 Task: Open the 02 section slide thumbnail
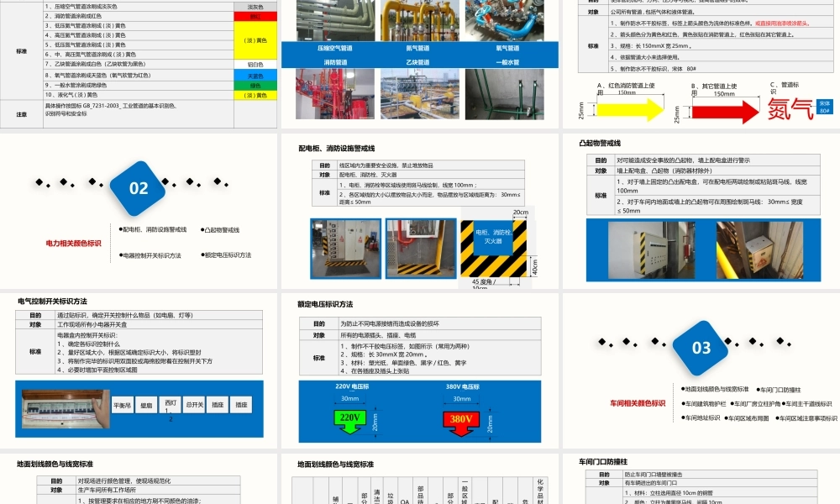pos(139,211)
